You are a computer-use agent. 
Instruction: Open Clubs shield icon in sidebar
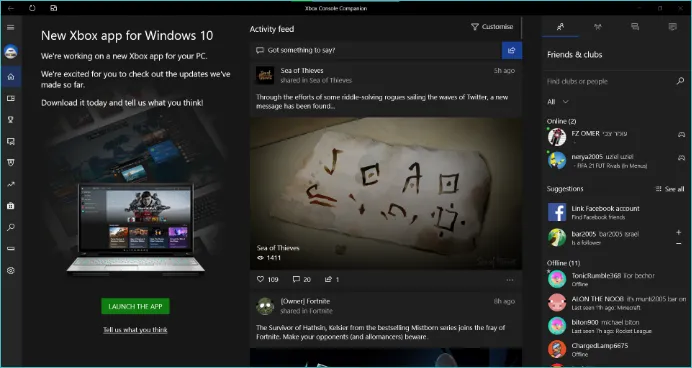coord(11,162)
